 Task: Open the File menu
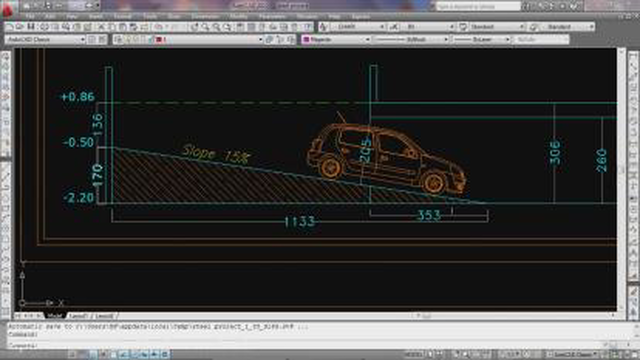coord(29,17)
